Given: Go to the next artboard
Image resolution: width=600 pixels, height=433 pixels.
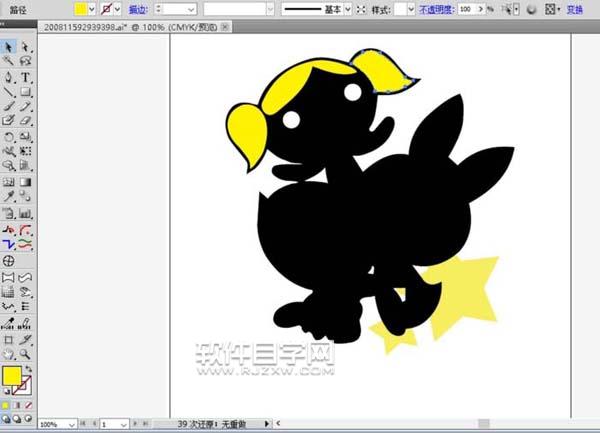Looking at the screenshot, I should tap(135, 424).
